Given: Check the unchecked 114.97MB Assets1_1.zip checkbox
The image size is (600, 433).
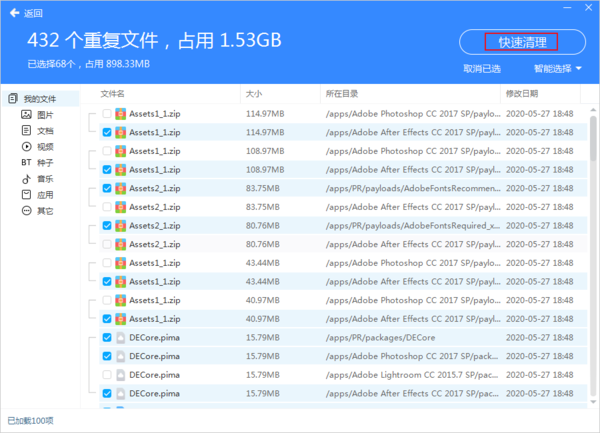Looking at the screenshot, I should point(107,114).
